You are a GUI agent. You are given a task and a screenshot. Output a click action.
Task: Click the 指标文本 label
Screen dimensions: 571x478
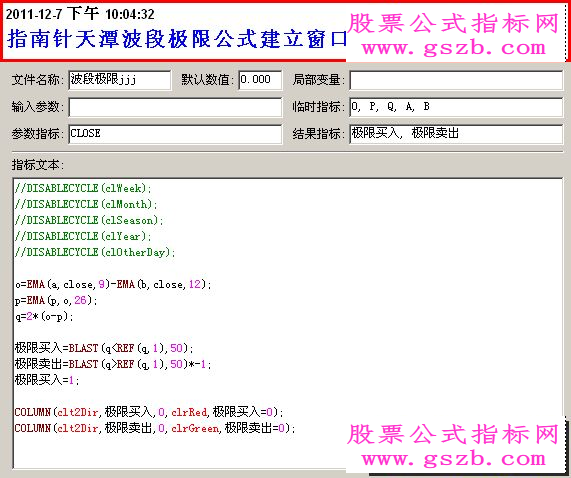[38, 165]
